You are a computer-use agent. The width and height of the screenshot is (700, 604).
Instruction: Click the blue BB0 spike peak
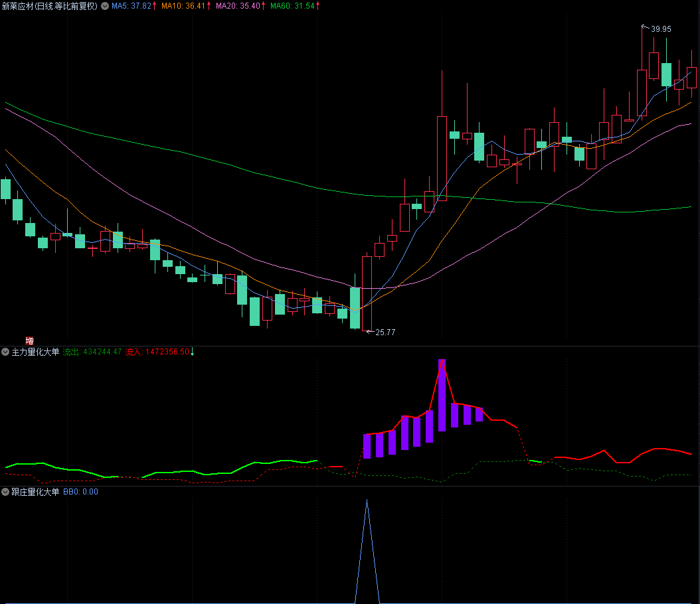367,501
